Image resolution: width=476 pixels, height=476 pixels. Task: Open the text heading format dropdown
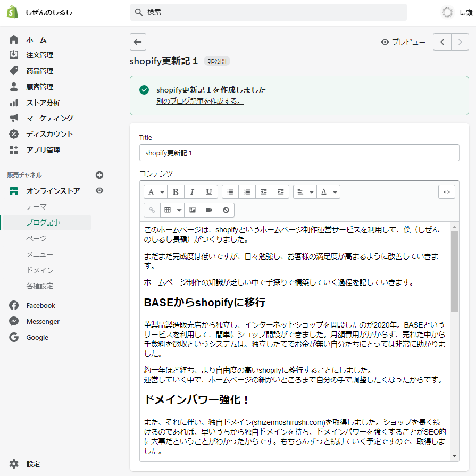tap(155, 192)
